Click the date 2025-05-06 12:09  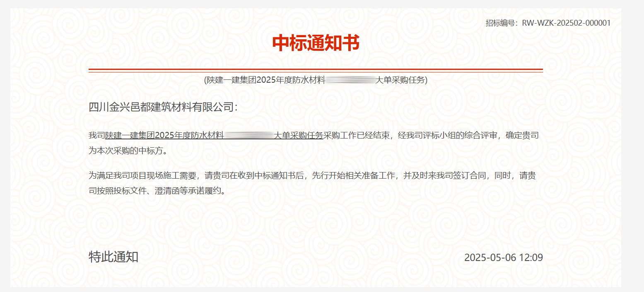pos(503,258)
